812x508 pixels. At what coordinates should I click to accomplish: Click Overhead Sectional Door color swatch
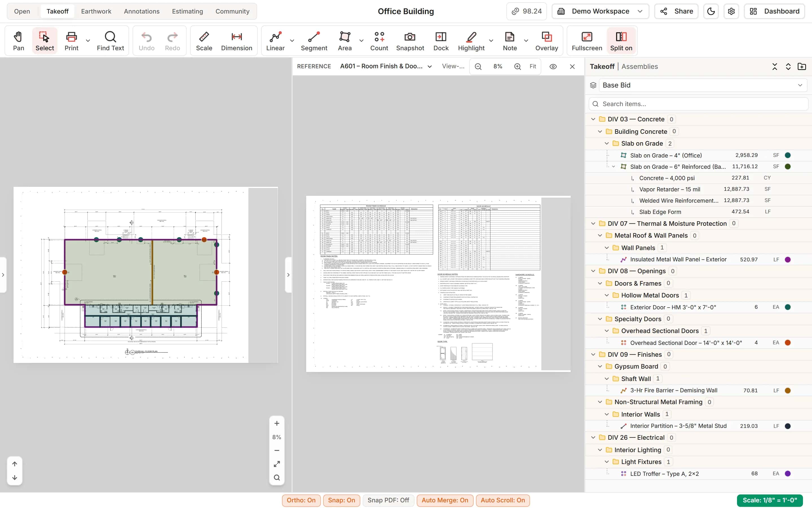[787, 343]
